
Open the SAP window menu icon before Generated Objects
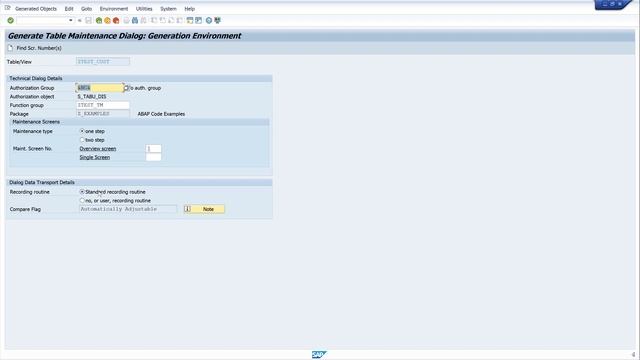pos(7,8)
